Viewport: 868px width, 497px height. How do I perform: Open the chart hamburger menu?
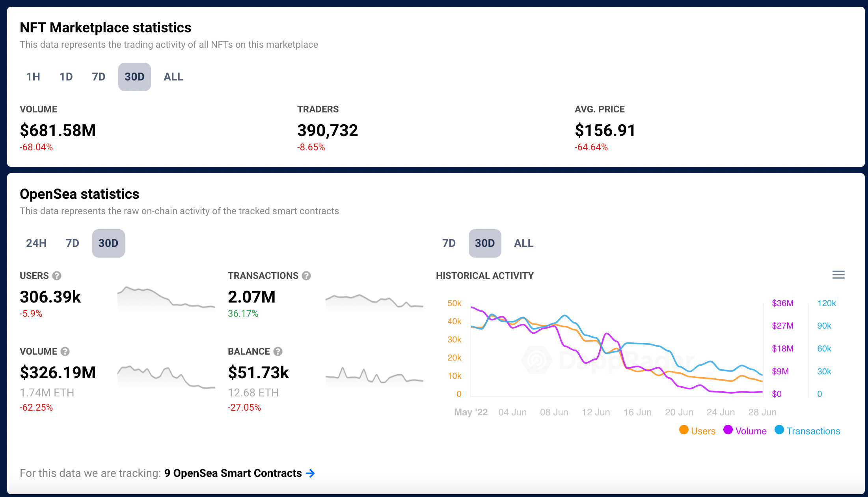[838, 275]
